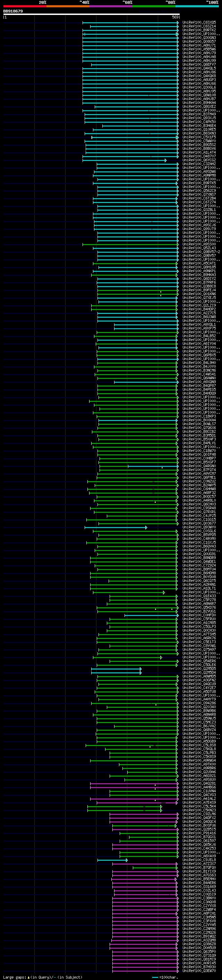This screenshot has height=980, width=222.
Task: Select the UniRef100_A8N4R7 label
Action: (x=199, y=604)
